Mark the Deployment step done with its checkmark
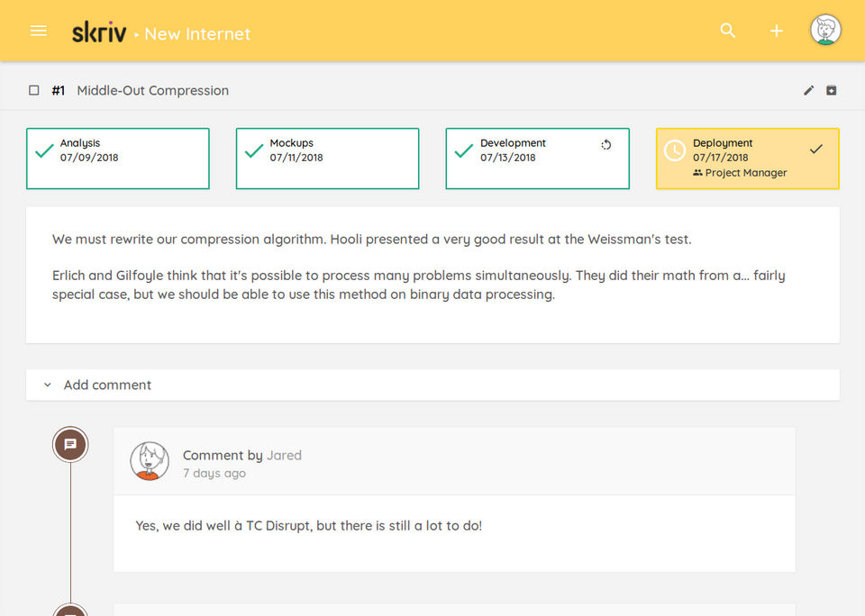 tap(816, 149)
